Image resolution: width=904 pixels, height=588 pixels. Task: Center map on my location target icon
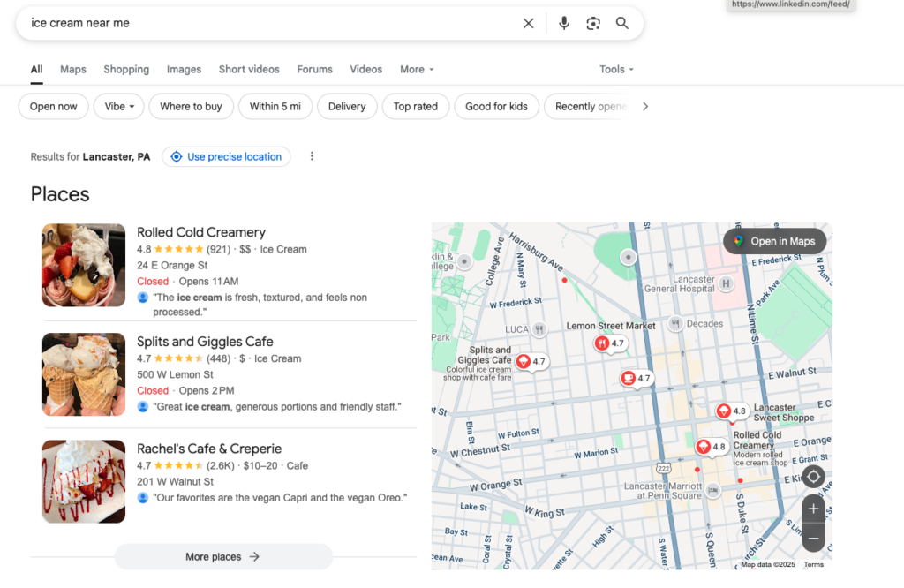pyautogui.click(x=813, y=477)
